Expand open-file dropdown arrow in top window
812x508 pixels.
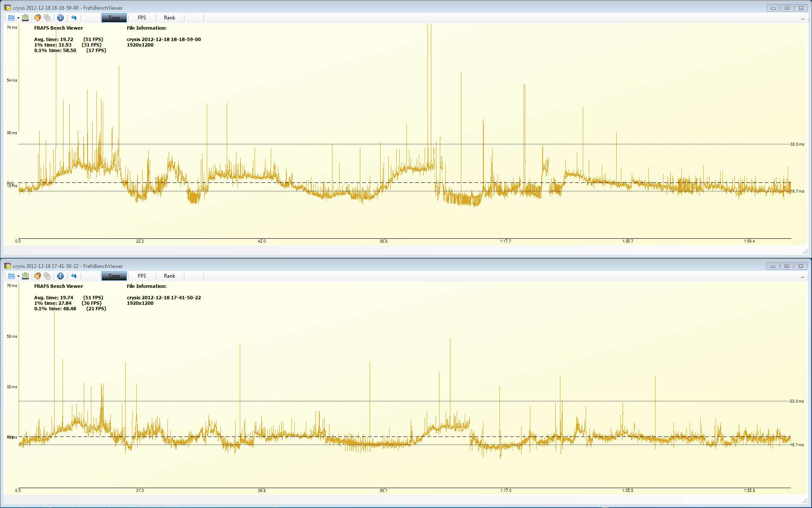(x=18, y=18)
